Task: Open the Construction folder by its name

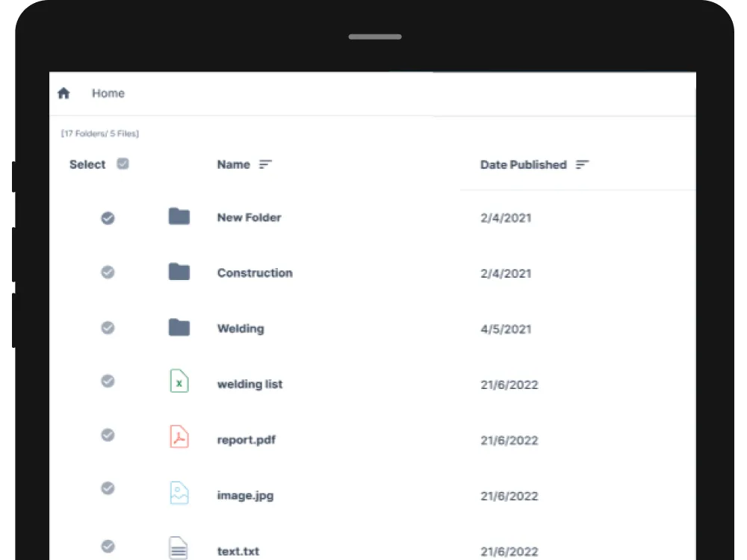Action: pyautogui.click(x=255, y=273)
